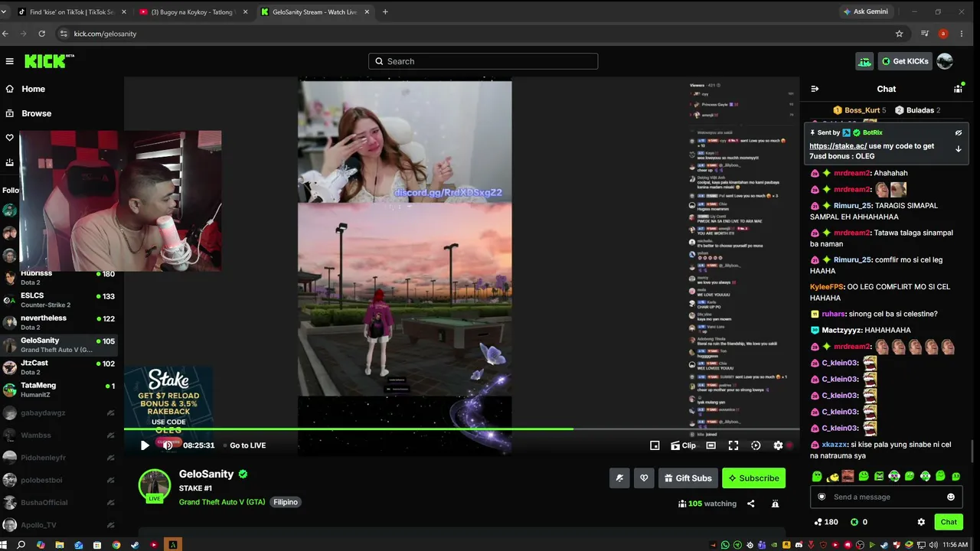Viewport: 980px width, 551px height.
Task: Select nevertheless channel in sidebar
Action: 59,322
